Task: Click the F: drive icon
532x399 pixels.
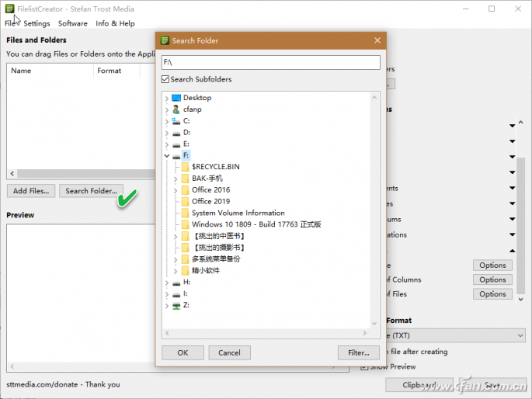Action: (176, 156)
